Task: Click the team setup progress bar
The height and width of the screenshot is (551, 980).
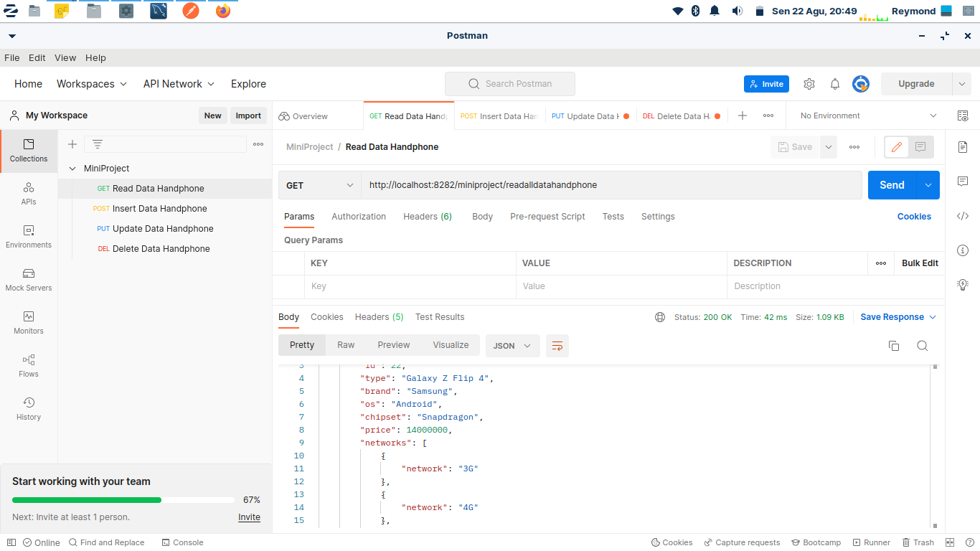Action: coord(122,500)
